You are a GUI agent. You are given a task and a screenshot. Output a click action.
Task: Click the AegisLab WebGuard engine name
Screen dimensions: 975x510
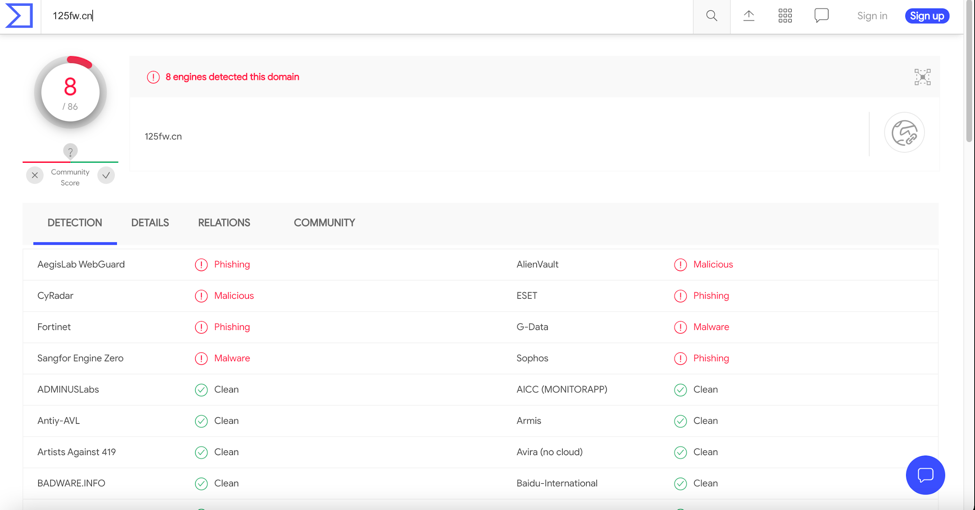pos(81,264)
